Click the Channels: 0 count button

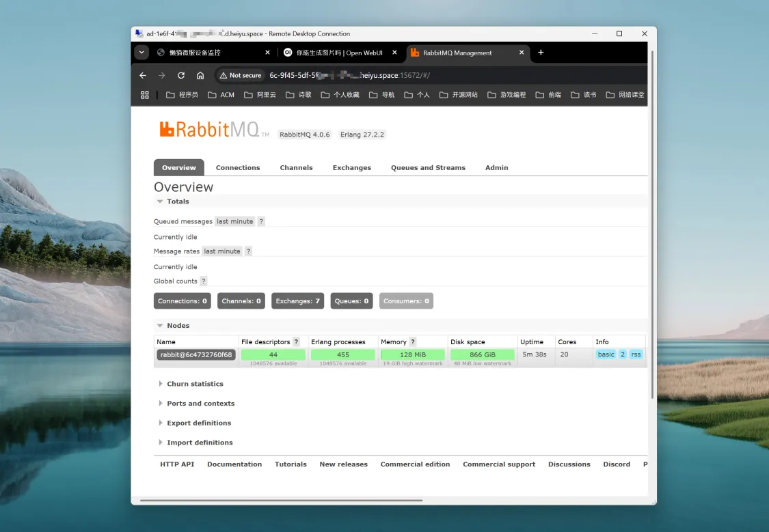pos(241,300)
